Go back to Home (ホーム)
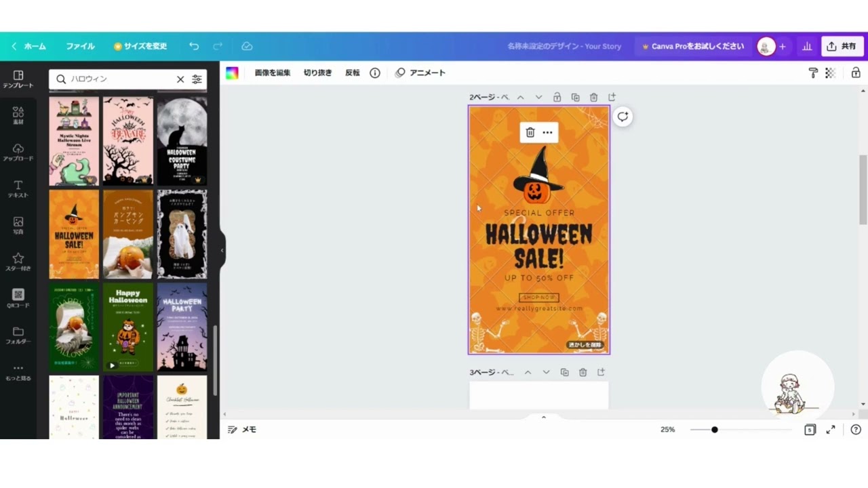This screenshot has height=488, width=868. click(28, 46)
